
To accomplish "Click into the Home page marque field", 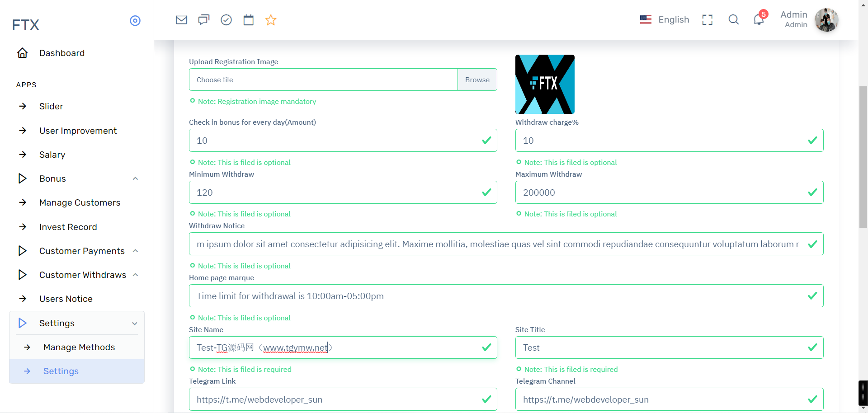I will click(x=506, y=296).
